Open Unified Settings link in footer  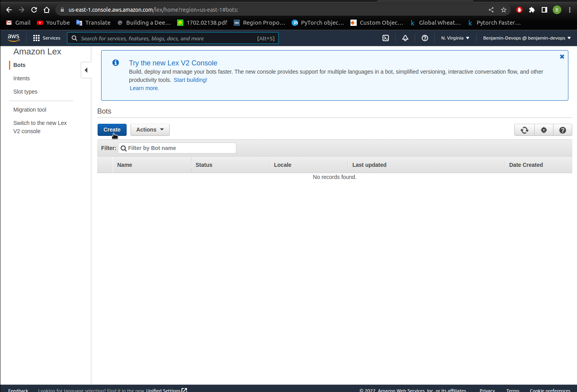coord(167,390)
